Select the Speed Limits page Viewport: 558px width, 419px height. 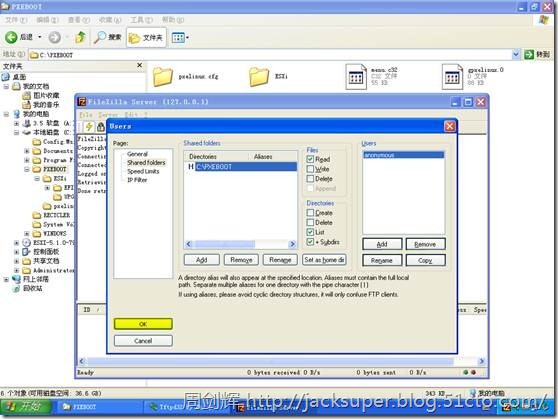click(x=143, y=171)
